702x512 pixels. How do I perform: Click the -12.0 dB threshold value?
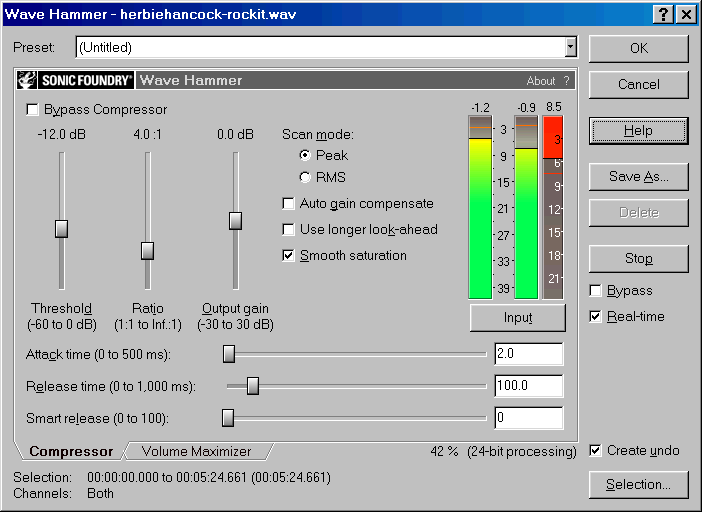click(x=61, y=134)
